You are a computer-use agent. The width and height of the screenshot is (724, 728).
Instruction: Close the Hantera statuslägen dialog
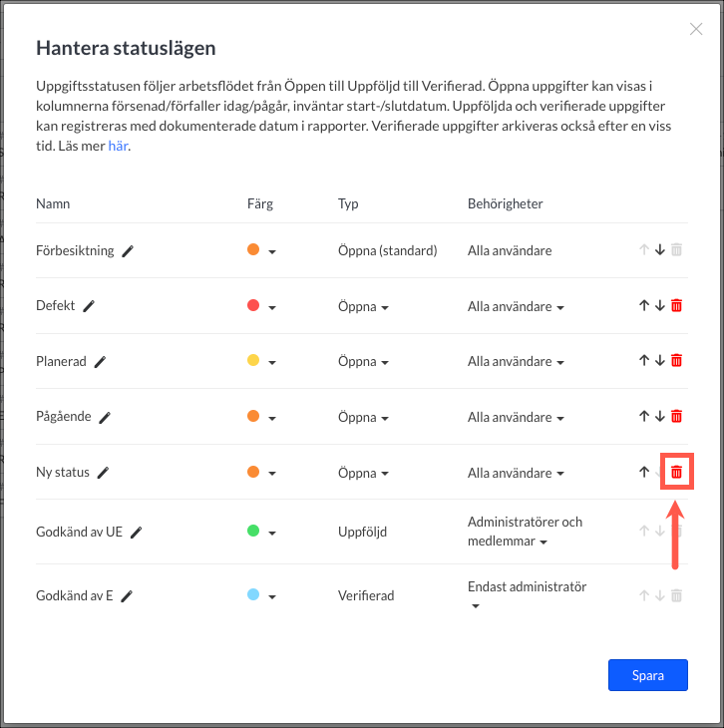696,29
